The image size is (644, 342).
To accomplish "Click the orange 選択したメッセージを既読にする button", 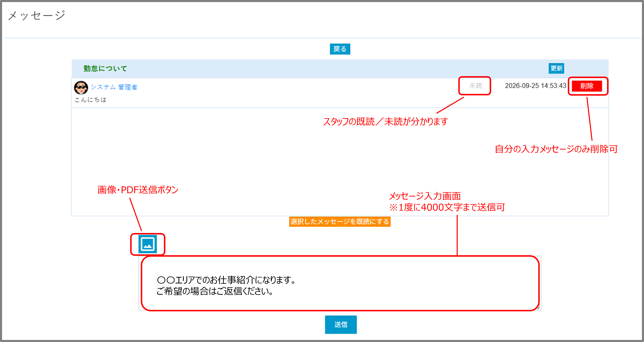I will pos(340,222).
